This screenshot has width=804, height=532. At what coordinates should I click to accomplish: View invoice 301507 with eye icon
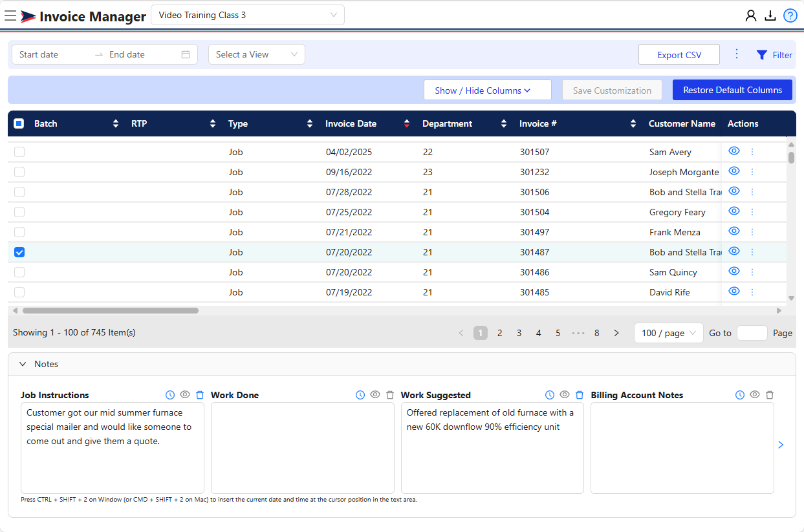tap(733, 151)
